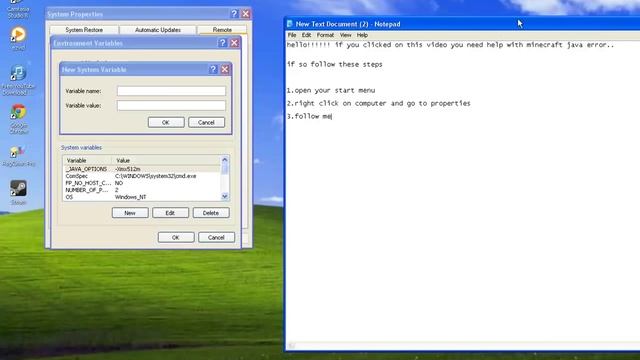Image resolution: width=640 pixels, height=360 pixels.
Task: Switch to the Automatic Updates tab
Action: 158,30
